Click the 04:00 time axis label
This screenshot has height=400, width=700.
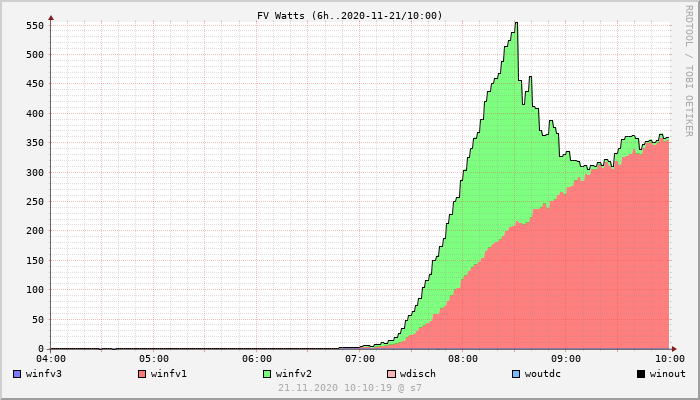tap(51, 359)
